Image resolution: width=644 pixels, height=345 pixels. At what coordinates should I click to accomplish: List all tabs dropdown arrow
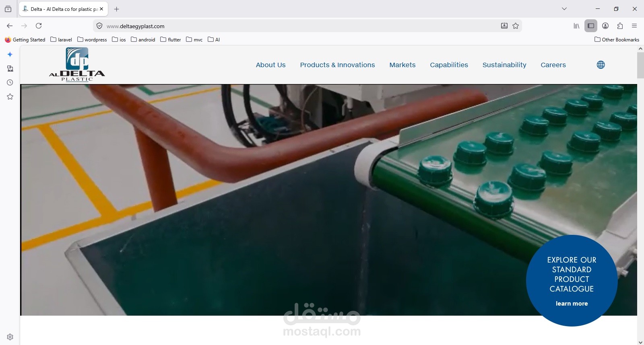(x=564, y=9)
